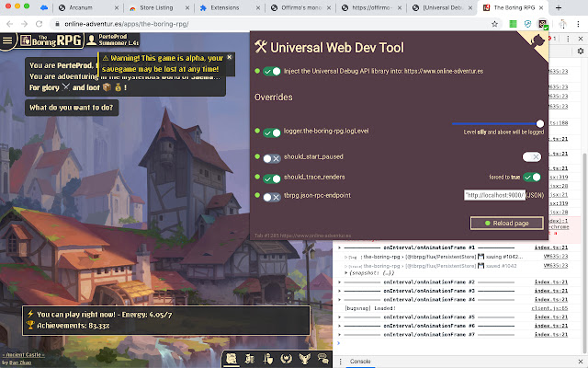588x368 pixels.
Task: Click the green square extension icon
Action: pyautogui.click(x=513, y=24)
